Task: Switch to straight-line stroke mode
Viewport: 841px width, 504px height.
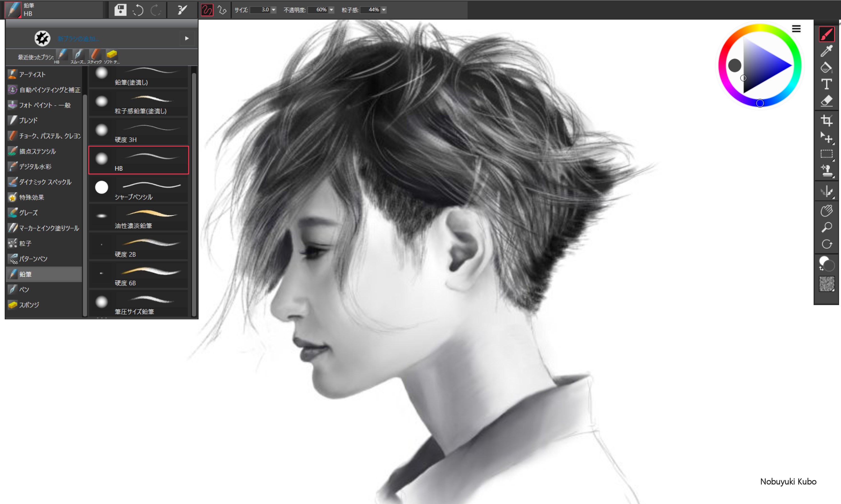Action: coord(222,10)
